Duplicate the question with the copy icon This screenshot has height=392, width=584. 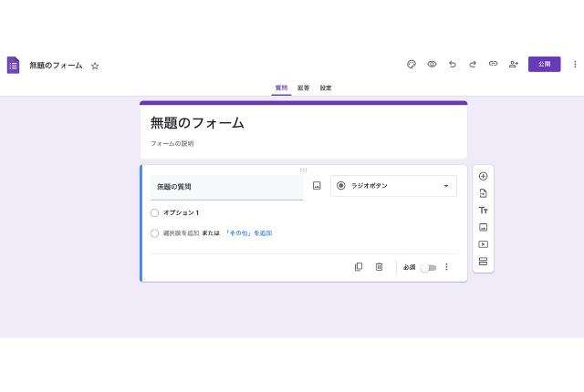coord(359,267)
